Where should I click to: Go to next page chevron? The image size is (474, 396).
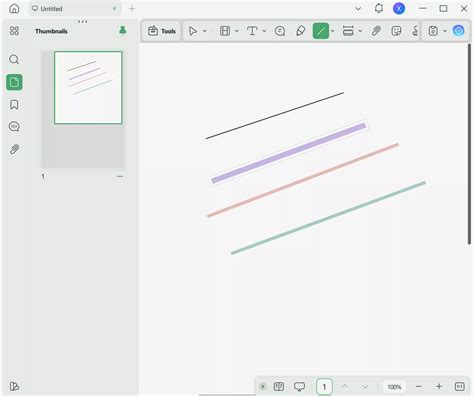[x=365, y=387]
